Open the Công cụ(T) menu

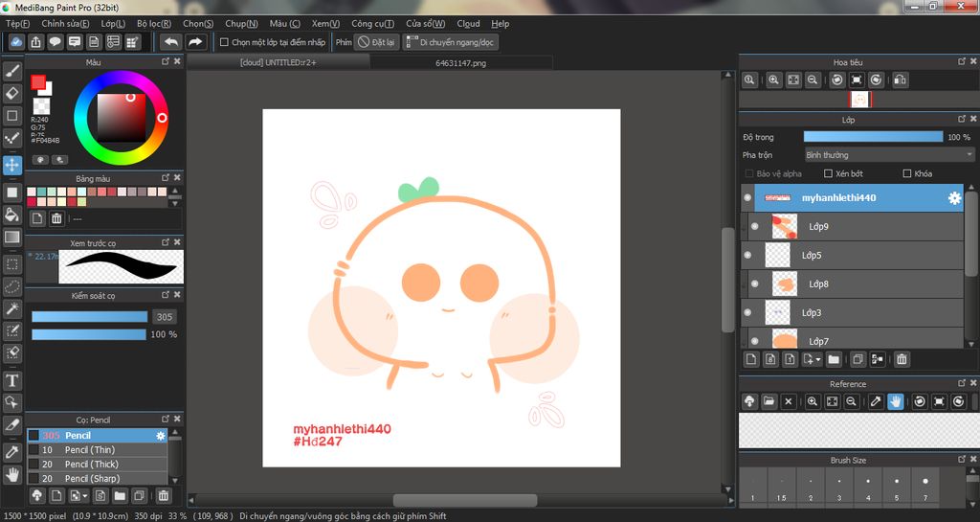pyautogui.click(x=372, y=24)
